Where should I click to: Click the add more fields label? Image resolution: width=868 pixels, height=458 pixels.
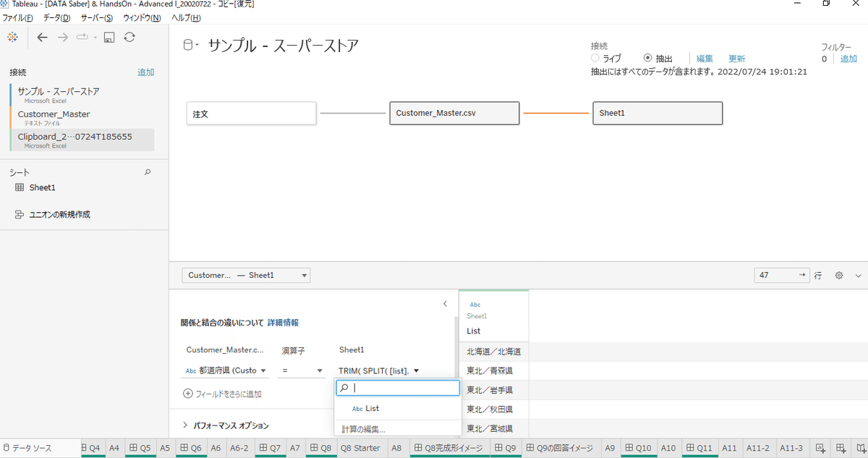229,394
